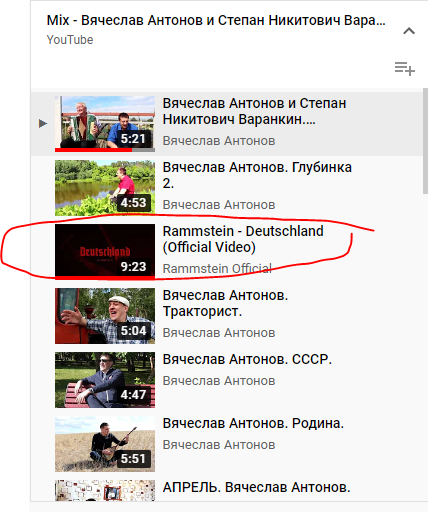
Task: Click the Mix playlist header title
Action: (216, 20)
